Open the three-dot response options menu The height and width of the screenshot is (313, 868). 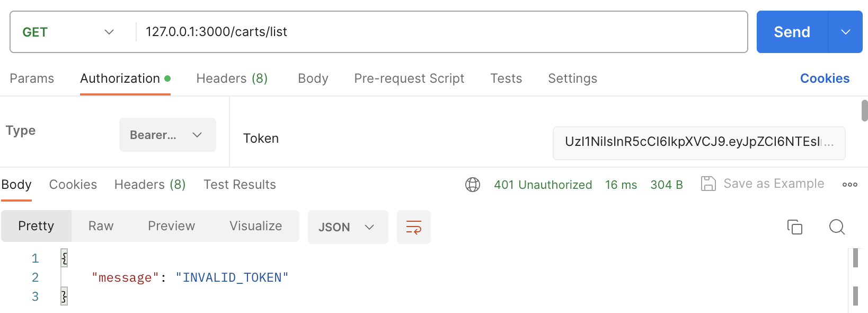[849, 185]
